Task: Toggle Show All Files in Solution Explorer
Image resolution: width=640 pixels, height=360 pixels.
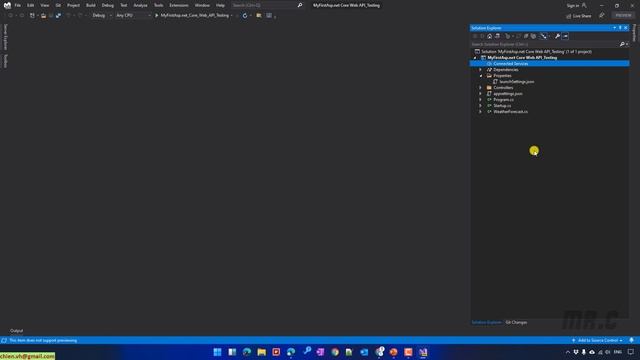Action: [533, 36]
